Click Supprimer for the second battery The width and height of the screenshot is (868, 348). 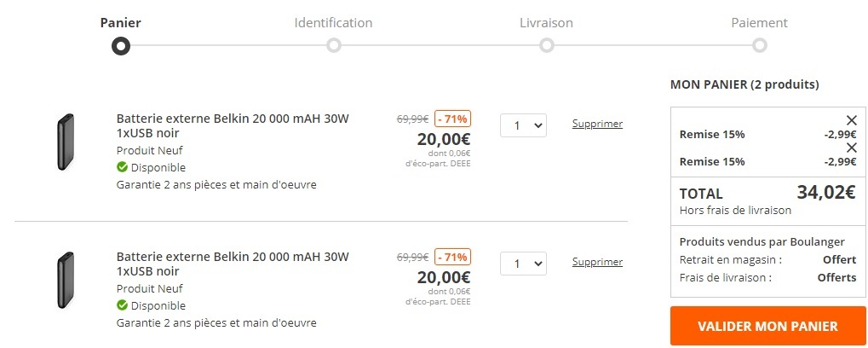click(x=597, y=262)
